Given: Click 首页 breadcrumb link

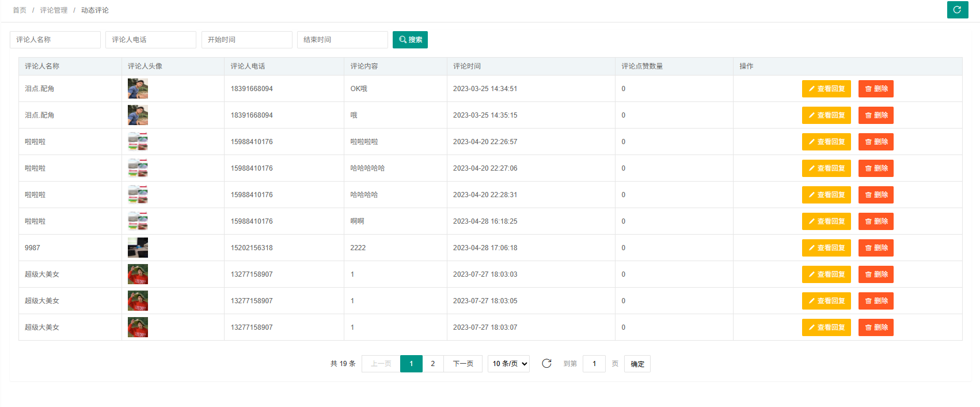Looking at the screenshot, I should click(20, 10).
